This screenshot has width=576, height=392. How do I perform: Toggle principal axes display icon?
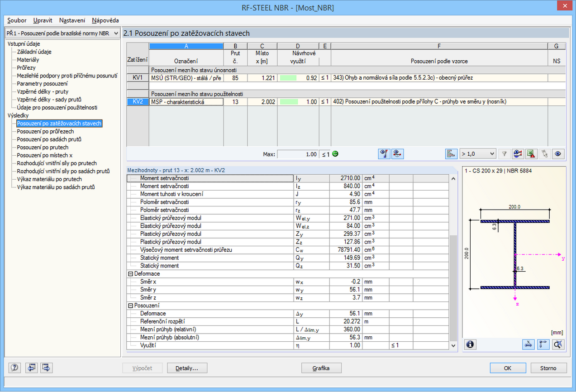tap(544, 344)
